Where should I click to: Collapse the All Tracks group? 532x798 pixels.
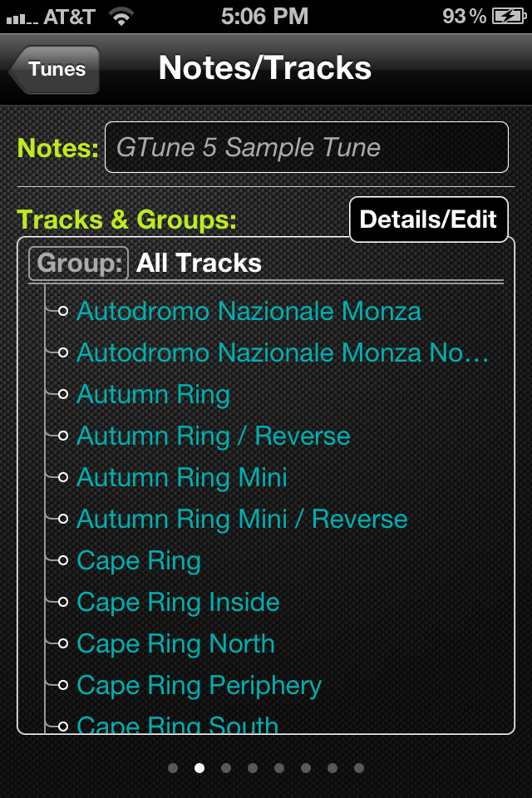pos(197,263)
